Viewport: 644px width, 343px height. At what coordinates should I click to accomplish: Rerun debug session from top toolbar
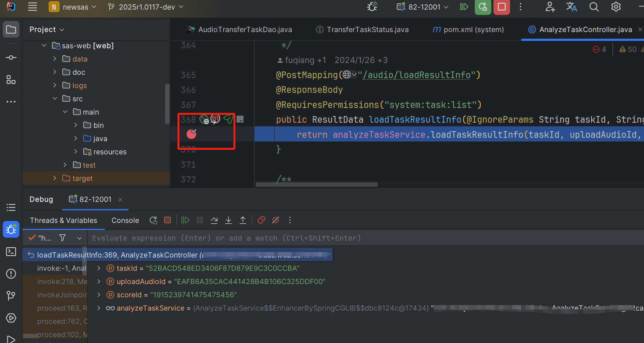click(x=483, y=7)
